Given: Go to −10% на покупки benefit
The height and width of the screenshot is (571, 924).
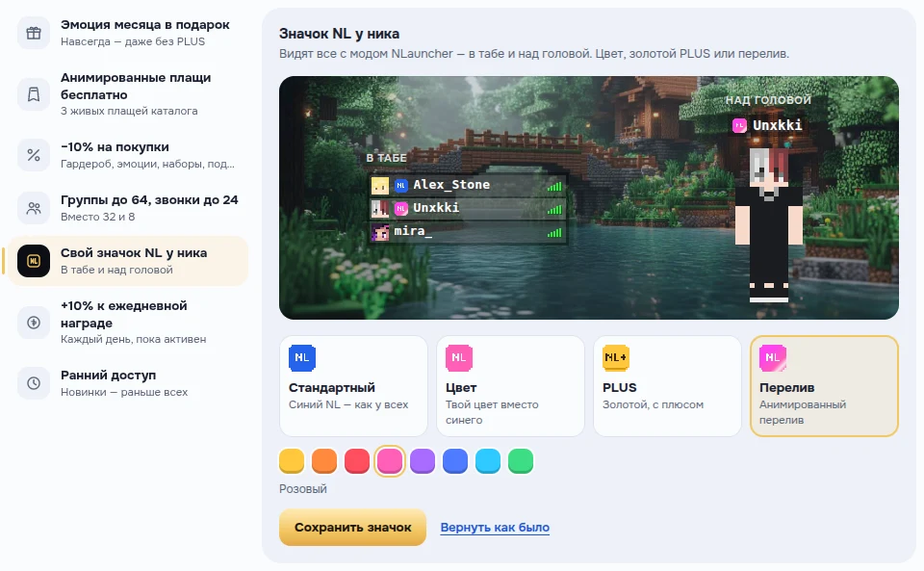Looking at the screenshot, I should [x=128, y=155].
